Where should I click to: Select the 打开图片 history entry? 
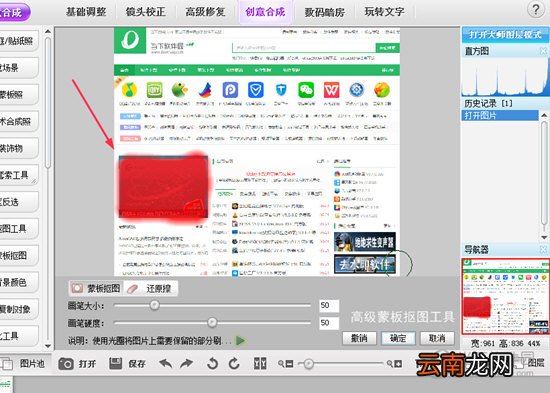pyautogui.click(x=500, y=115)
